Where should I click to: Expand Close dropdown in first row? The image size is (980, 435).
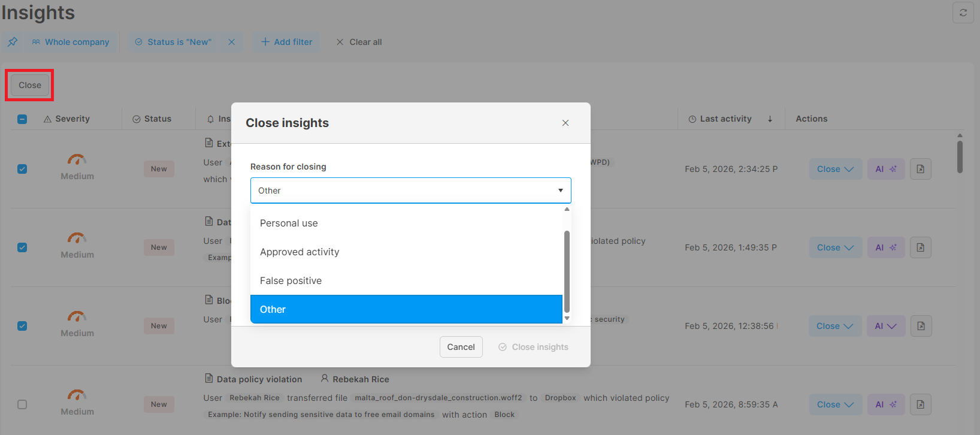click(x=835, y=169)
